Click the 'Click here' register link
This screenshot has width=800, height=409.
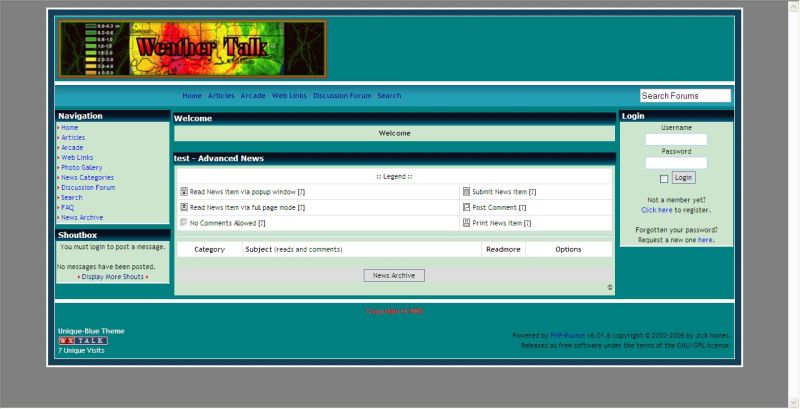pos(657,210)
